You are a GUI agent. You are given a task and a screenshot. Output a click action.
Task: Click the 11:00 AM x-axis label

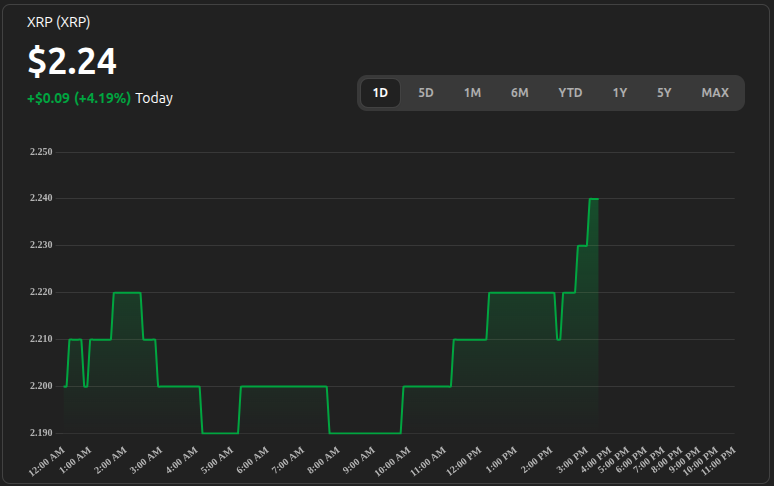point(428,461)
